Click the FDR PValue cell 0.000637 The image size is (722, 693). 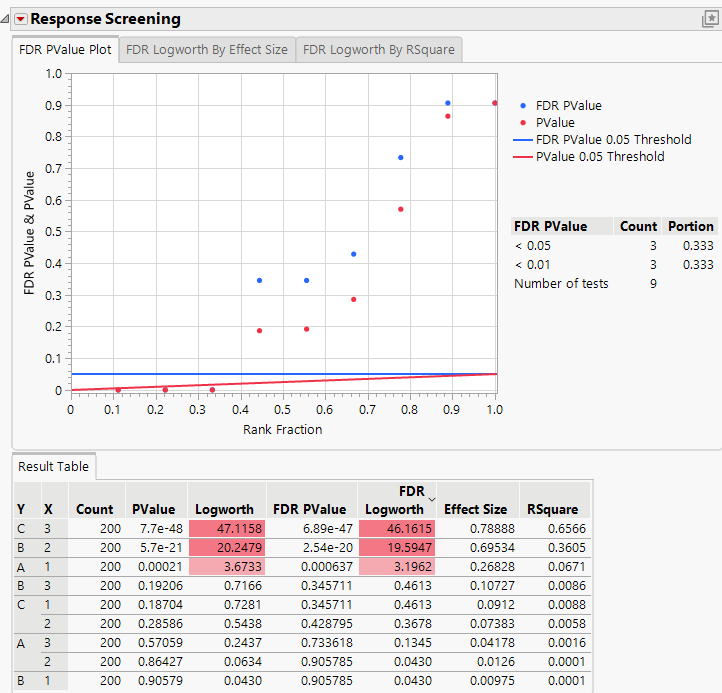pos(326,566)
